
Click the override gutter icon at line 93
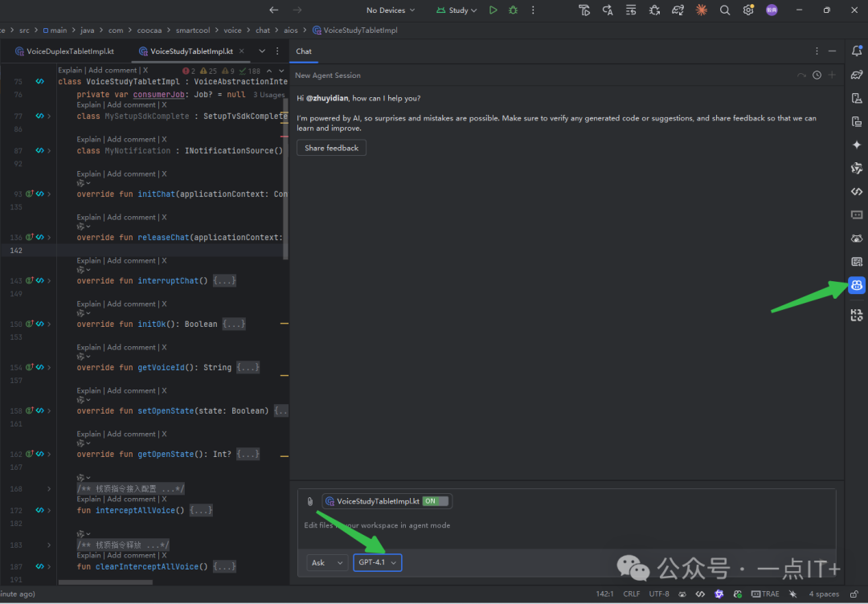[30, 194]
